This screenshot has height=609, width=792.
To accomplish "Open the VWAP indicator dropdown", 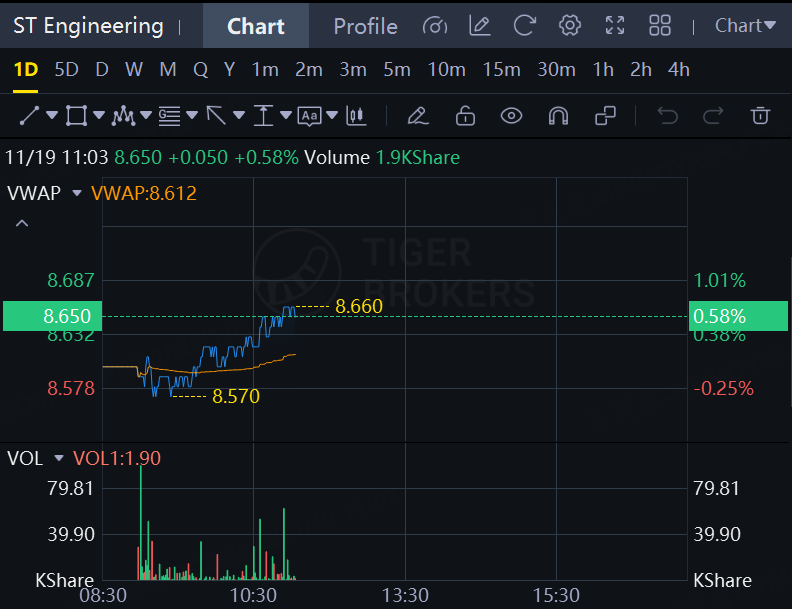I will (77, 193).
